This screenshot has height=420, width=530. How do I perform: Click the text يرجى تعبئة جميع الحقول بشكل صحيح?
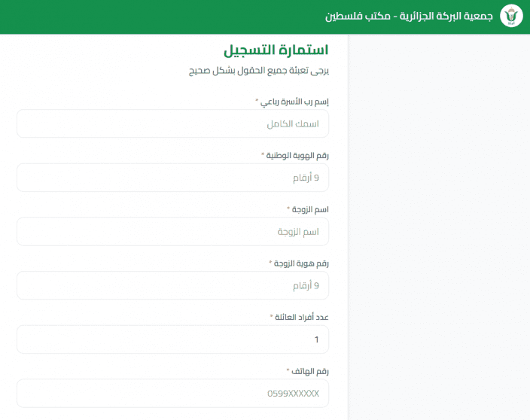point(258,71)
